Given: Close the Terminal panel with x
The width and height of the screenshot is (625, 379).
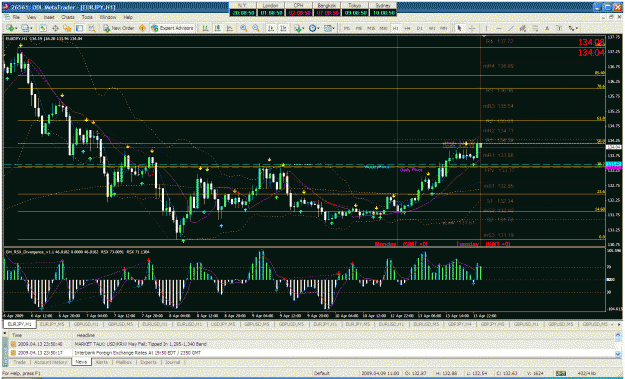Looking at the screenshot, I should 5,334.
